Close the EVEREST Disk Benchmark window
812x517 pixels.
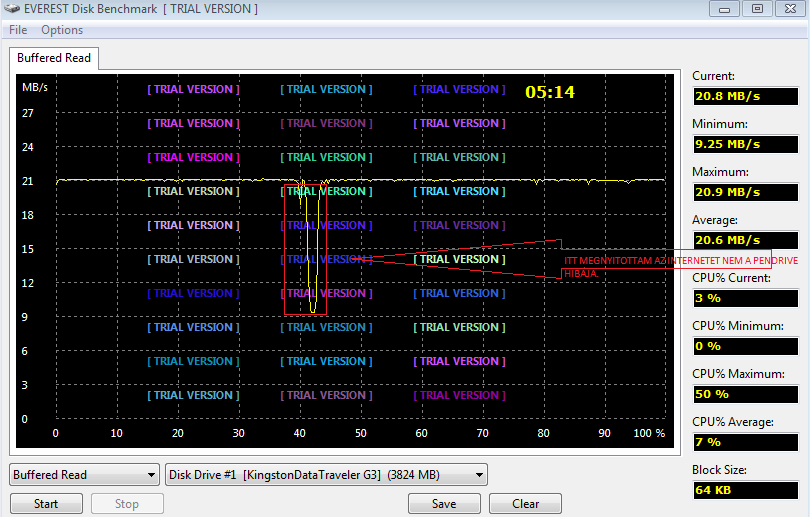coord(790,9)
